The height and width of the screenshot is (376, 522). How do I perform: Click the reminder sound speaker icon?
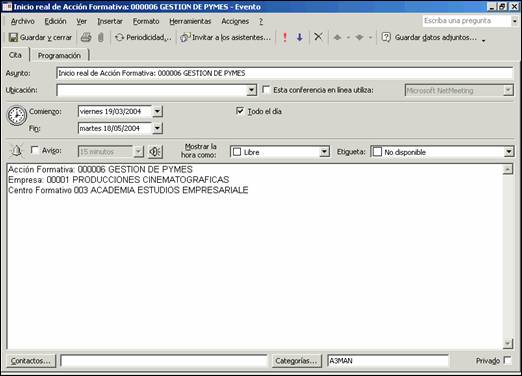155,152
